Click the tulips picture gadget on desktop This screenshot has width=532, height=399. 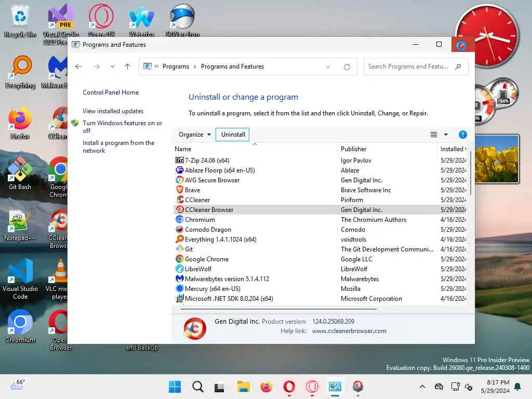pos(497,159)
